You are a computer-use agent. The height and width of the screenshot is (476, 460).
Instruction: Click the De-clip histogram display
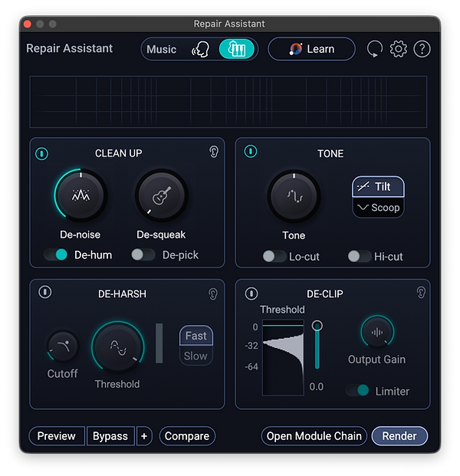(283, 358)
